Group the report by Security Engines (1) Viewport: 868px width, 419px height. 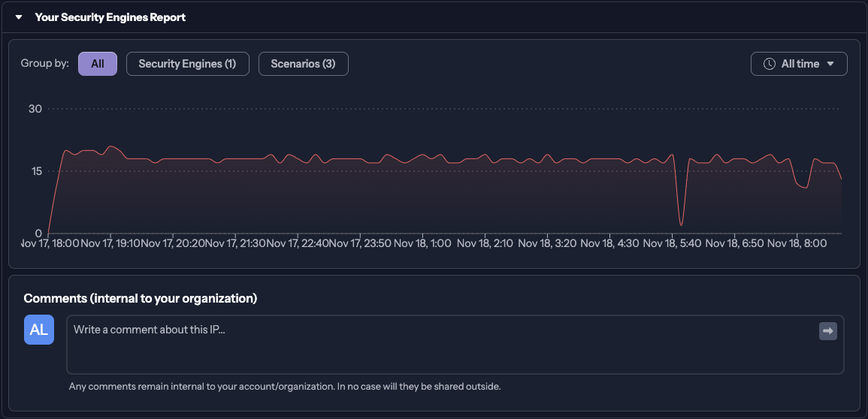[x=187, y=64]
